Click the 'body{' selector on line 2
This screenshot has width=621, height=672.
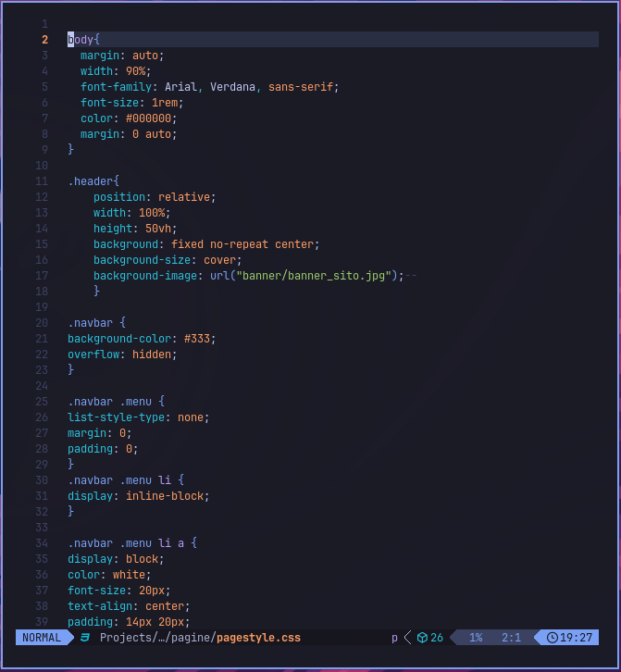pyautogui.click(x=83, y=40)
